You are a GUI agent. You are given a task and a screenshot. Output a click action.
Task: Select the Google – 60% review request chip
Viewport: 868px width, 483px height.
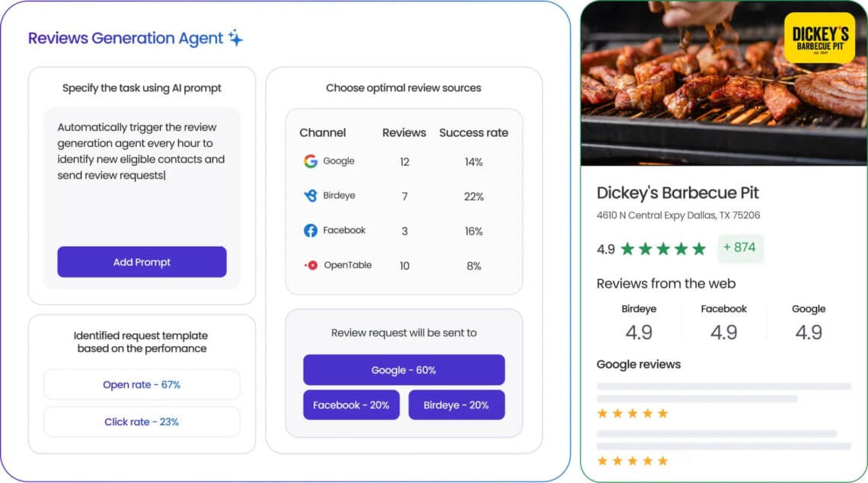click(404, 370)
